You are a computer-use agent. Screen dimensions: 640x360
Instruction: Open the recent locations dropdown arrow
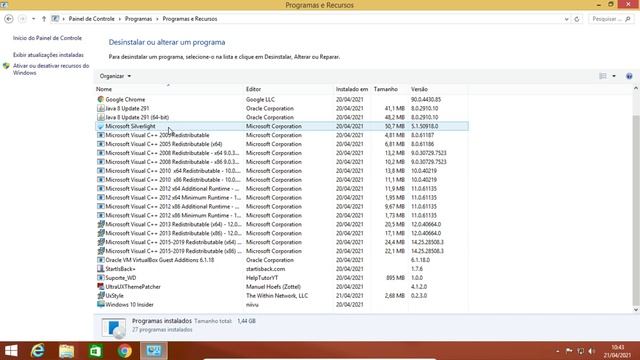point(33,19)
